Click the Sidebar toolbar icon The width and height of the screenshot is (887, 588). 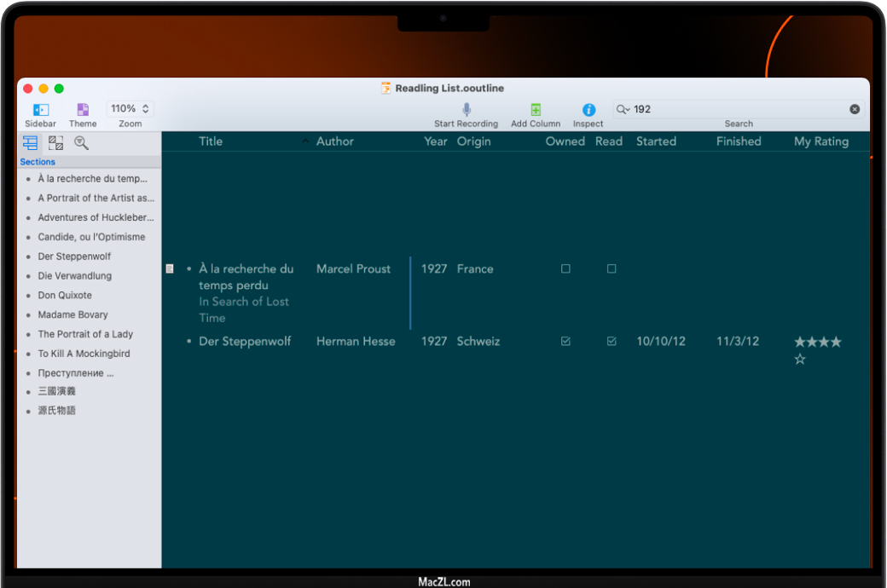(x=40, y=110)
